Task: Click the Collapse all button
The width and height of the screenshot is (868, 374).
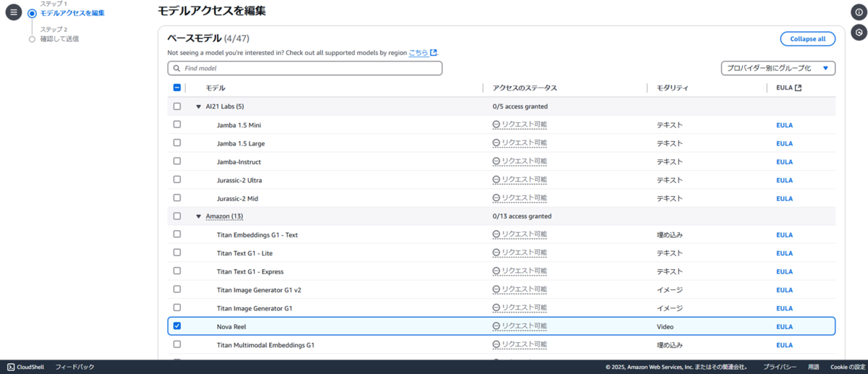Action: pyautogui.click(x=807, y=39)
